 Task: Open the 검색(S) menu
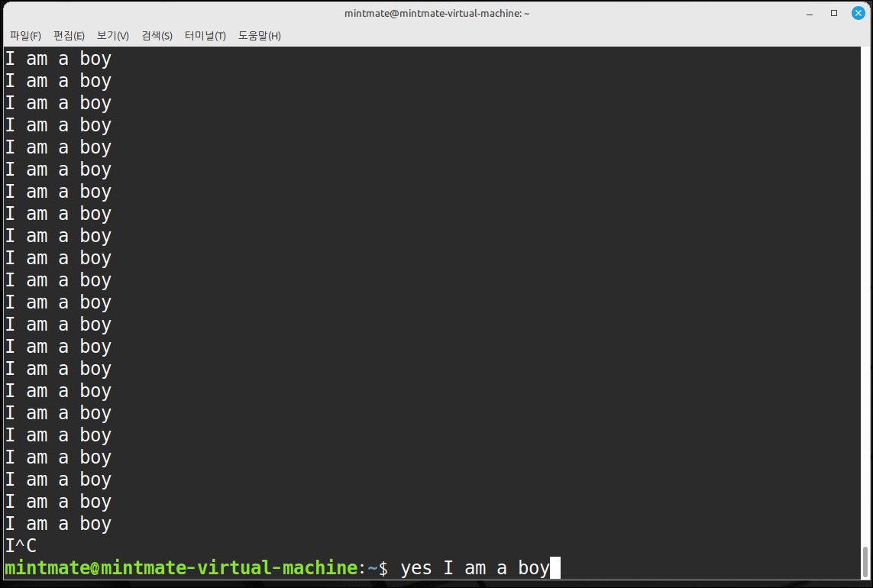pyautogui.click(x=157, y=36)
